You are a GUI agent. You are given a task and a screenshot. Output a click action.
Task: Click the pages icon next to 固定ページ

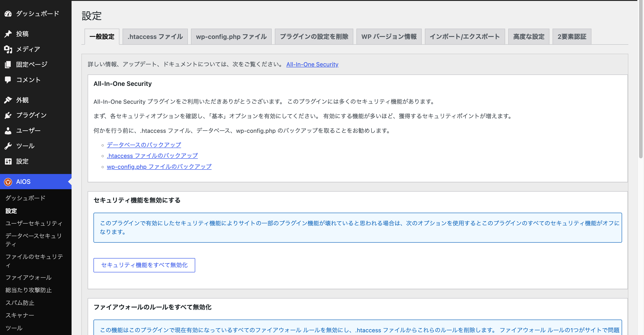pos(8,64)
